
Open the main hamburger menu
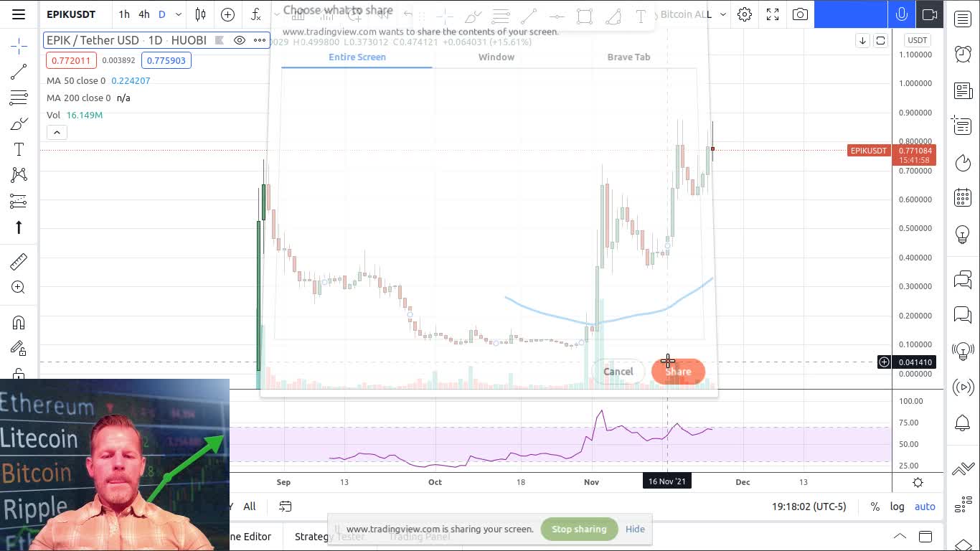tap(19, 14)
